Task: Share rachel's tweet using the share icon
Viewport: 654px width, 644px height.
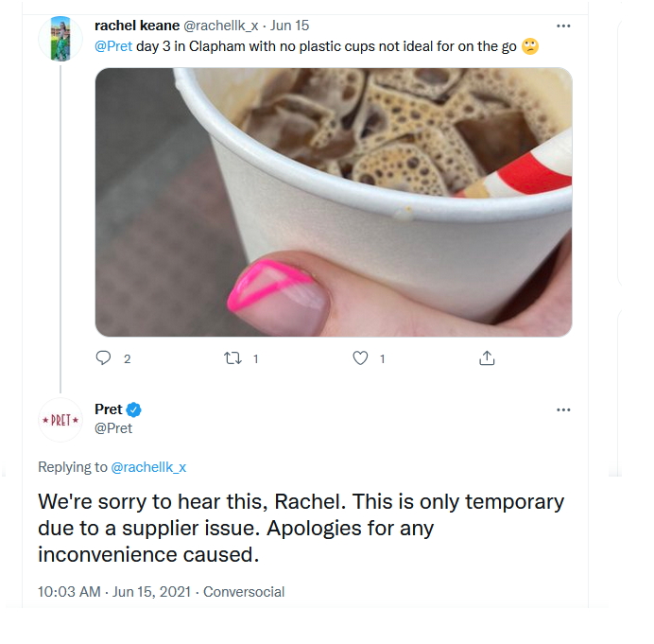Action: pyautogui.click(x=487, y=358)
